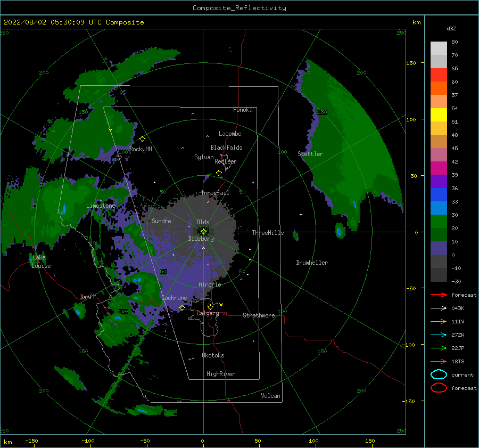Viewport: 479px width, 448px height.
Task: Click the Calgary city label
Action: pos(208,313)
